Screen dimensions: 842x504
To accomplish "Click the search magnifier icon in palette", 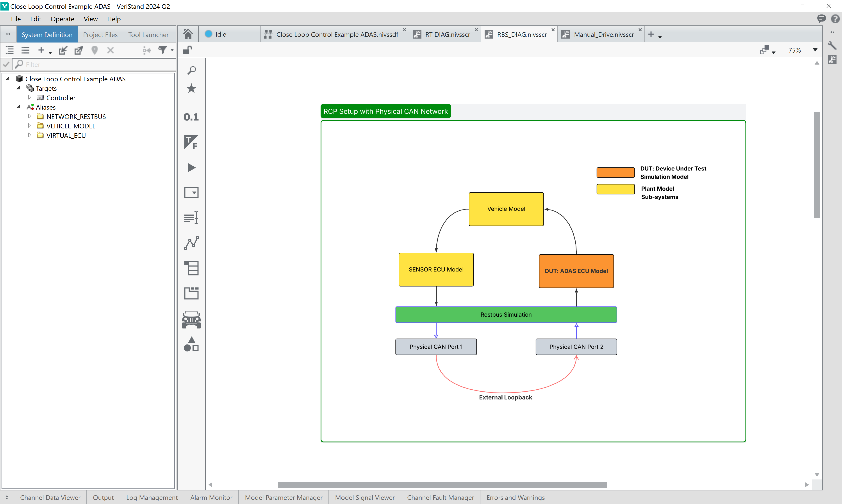I will pos(191,70).
